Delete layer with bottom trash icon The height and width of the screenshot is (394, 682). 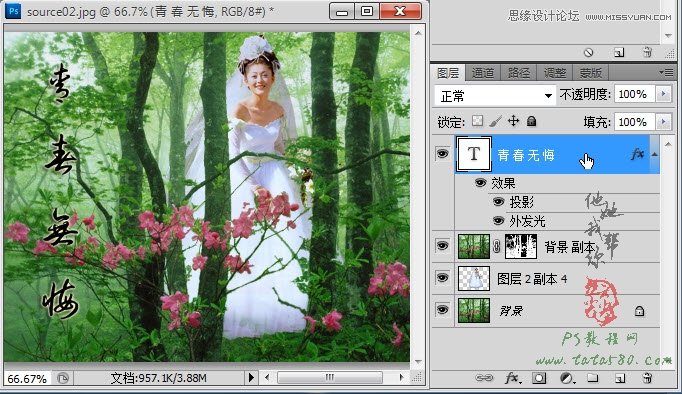coord(647,378)
